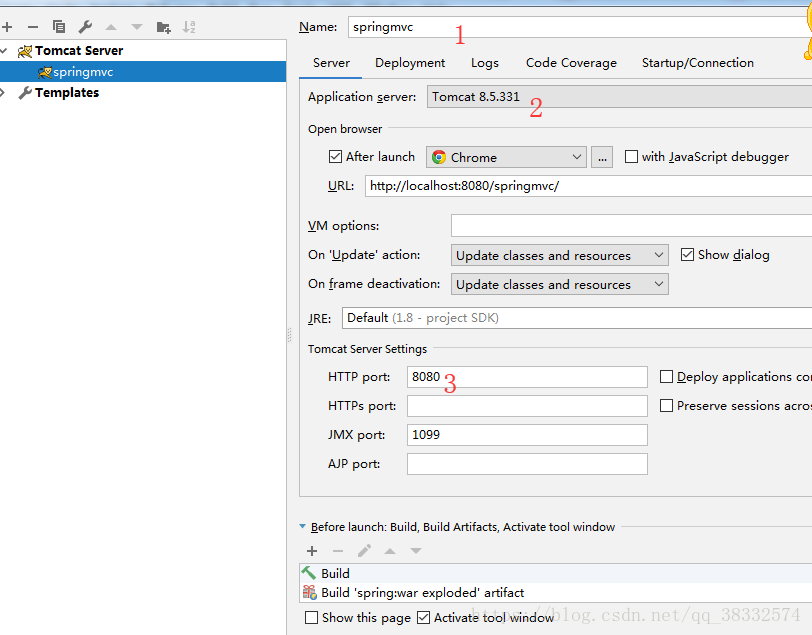Move before launch task down
812x635 pixels.
click(416, 551)
